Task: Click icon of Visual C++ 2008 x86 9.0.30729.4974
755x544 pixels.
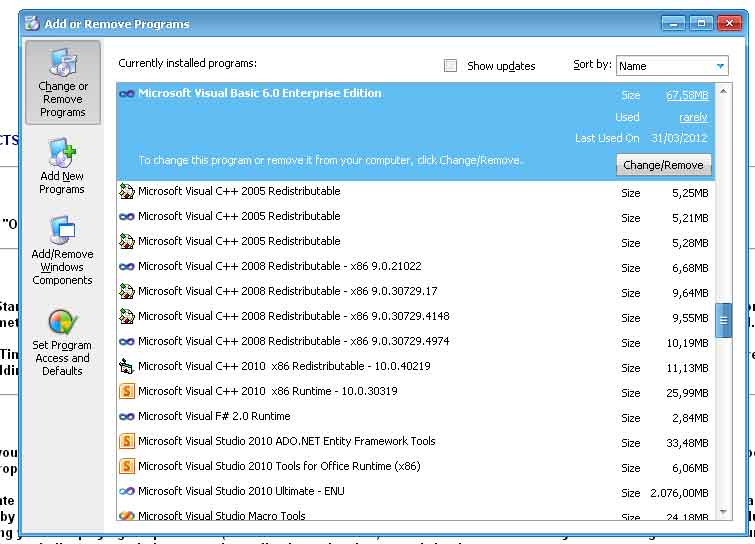Action: [127, 342]
